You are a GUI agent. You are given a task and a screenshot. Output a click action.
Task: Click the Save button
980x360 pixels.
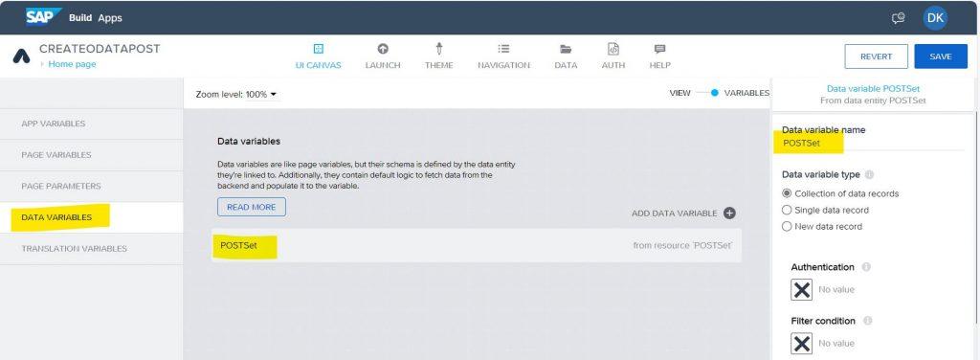(941, 56)
